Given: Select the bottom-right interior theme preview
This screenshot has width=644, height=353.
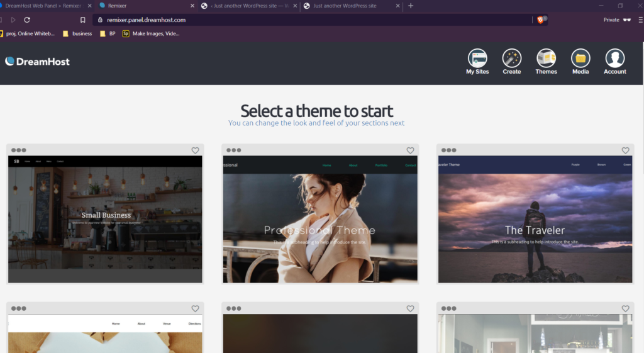Looking at the screenshot, I should click(535, 333).
